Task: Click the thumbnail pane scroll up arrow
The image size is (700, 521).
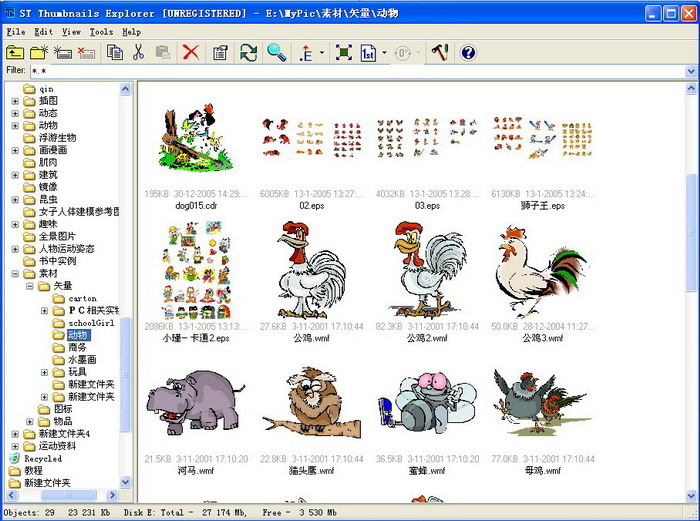Action: tap(691, 89)
